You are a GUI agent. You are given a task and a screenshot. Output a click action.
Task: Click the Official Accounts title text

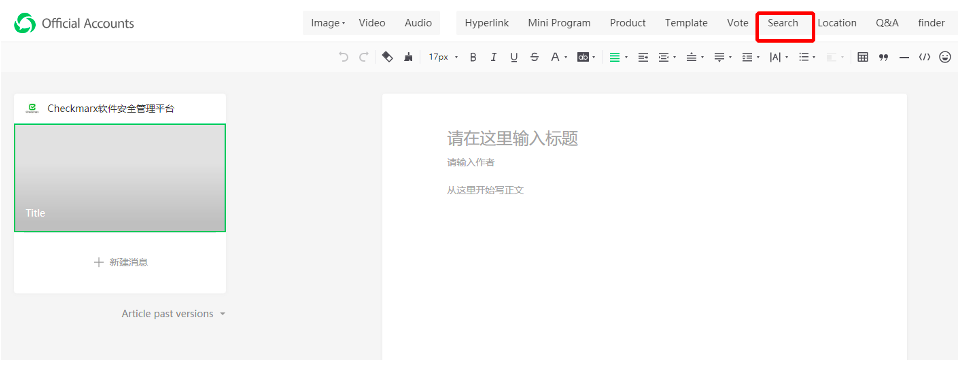coord(88,24)
